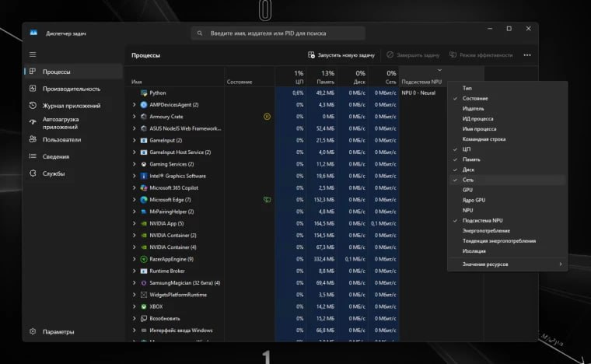
Task: Click the Task Manager app icon in title bar
Action: 33,33
